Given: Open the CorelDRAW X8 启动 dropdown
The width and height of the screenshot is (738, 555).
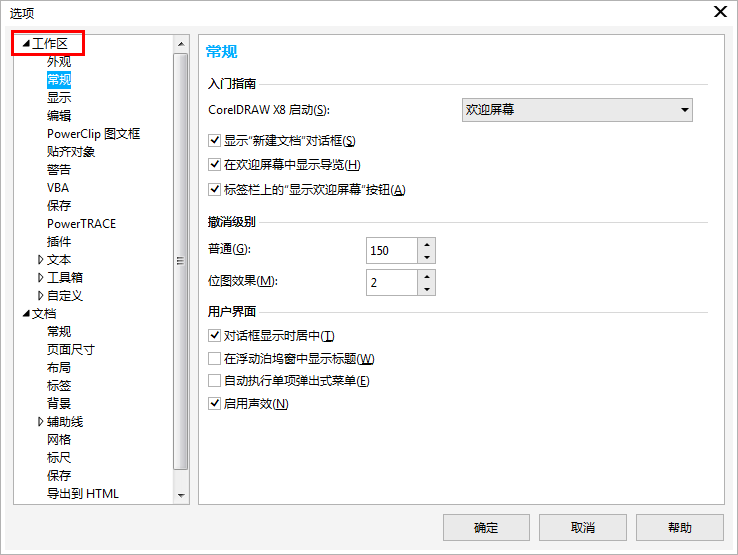Looking at the screenshot, I should (x=578, y=110).
